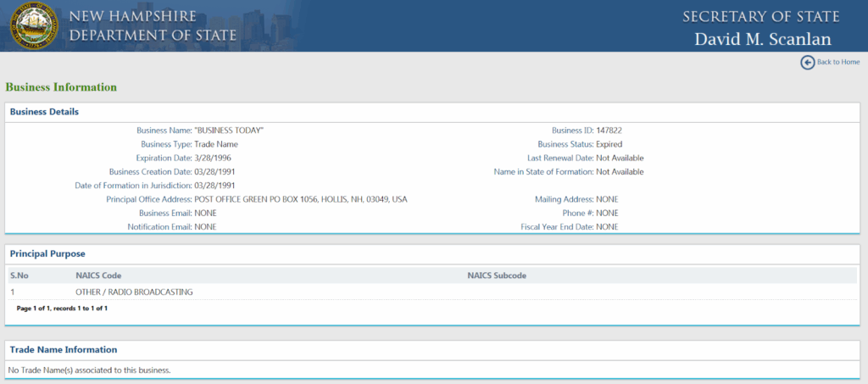
Task: Click the No Trade Name(s) associated message
Action: [89, 370]
